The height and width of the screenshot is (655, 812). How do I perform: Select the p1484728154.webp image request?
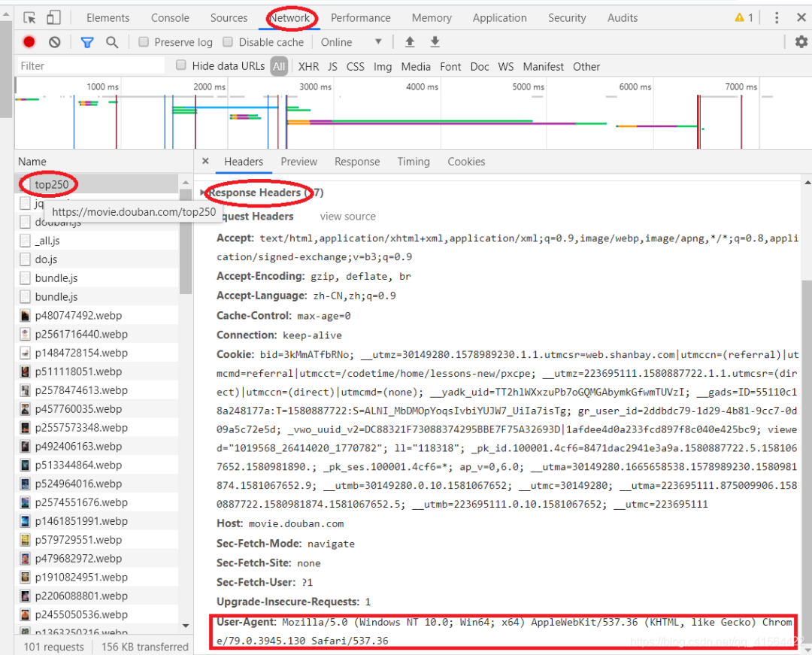click(x=96, y=352)
